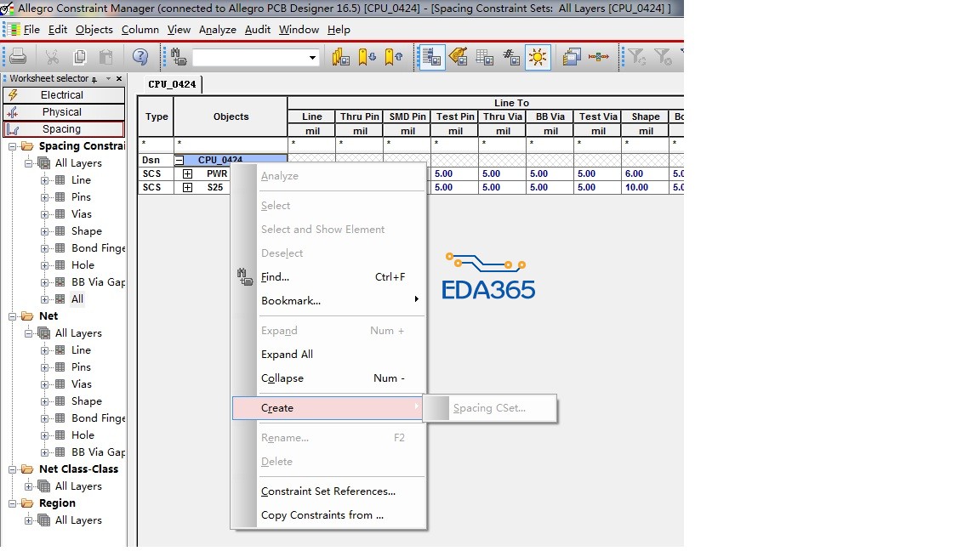
Task: Click the Find icon in context menu
Action: 245,276
